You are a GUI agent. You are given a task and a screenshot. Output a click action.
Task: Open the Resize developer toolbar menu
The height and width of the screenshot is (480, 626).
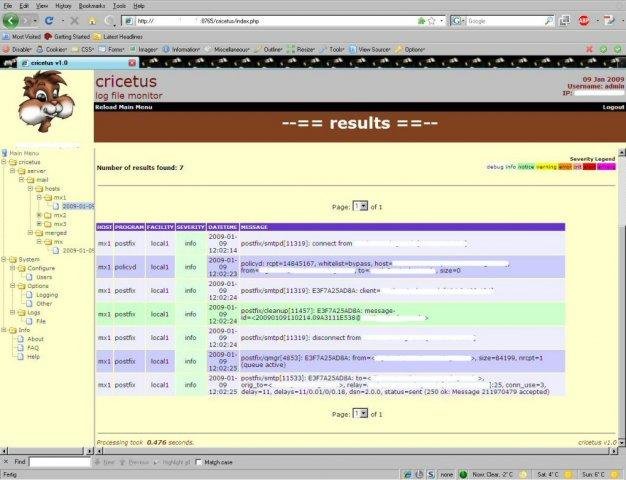pos(301,50)
